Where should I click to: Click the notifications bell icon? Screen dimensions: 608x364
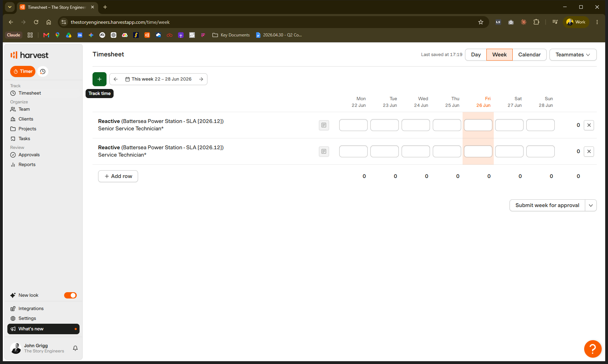pyautogui.click(x=75, y=348)
